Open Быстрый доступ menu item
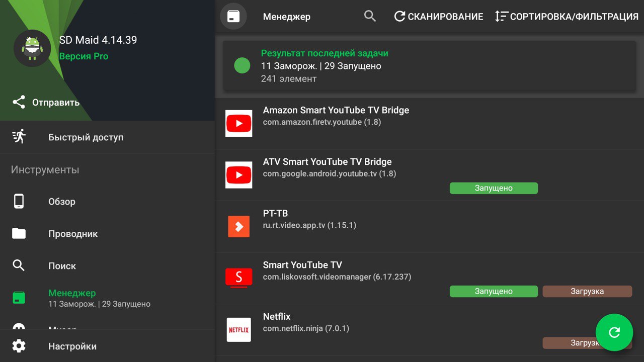Image resolution: width=644 pixels, height=362 pixels. pyautogui.click(x=107, y=137)
